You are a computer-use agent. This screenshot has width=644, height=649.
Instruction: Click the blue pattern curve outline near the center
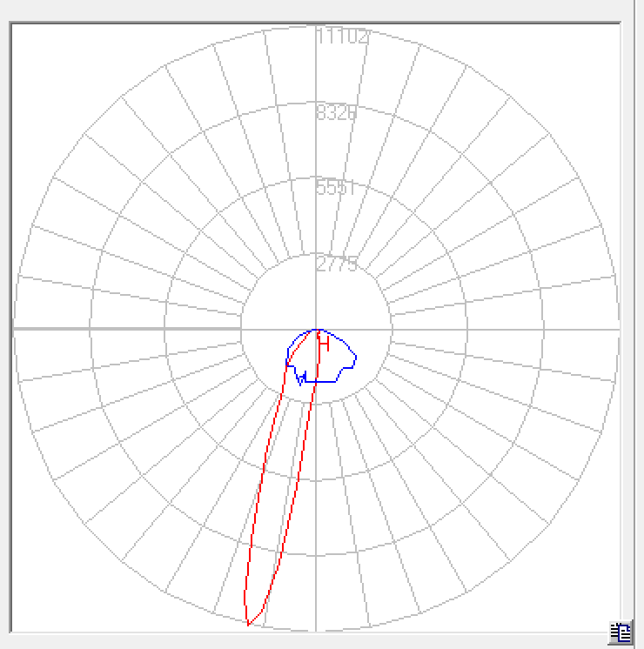pos(321,358)
